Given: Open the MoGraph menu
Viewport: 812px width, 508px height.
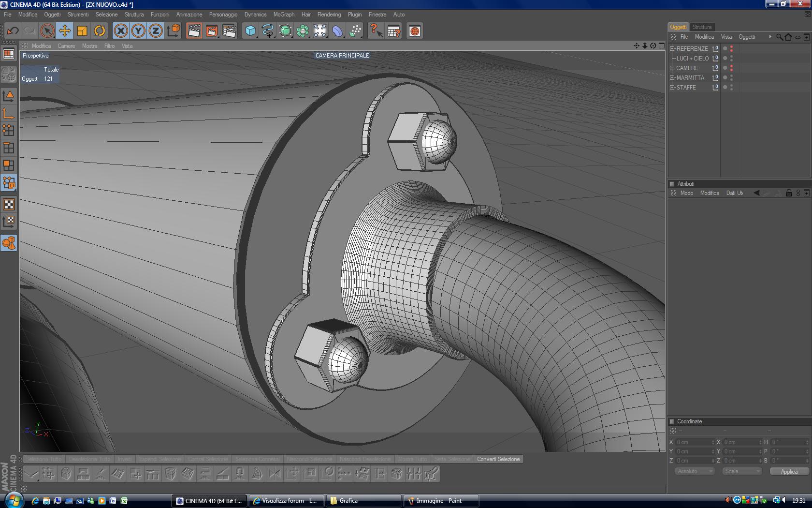Looking at the screenshot, I should 284,15.
